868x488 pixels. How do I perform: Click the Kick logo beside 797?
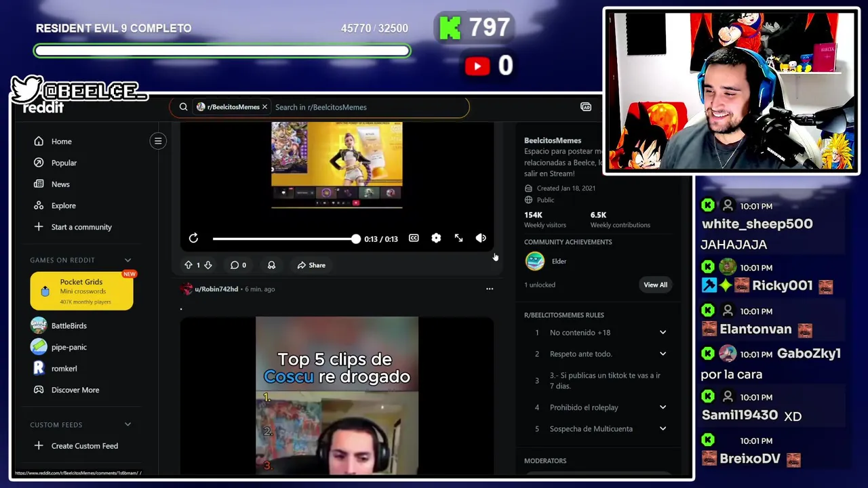pos(450,28)
